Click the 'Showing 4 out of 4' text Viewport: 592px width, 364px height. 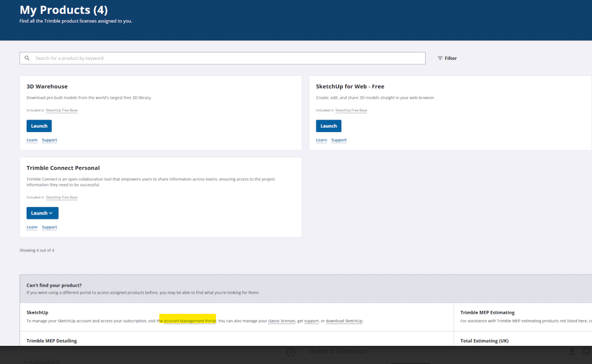37,250
